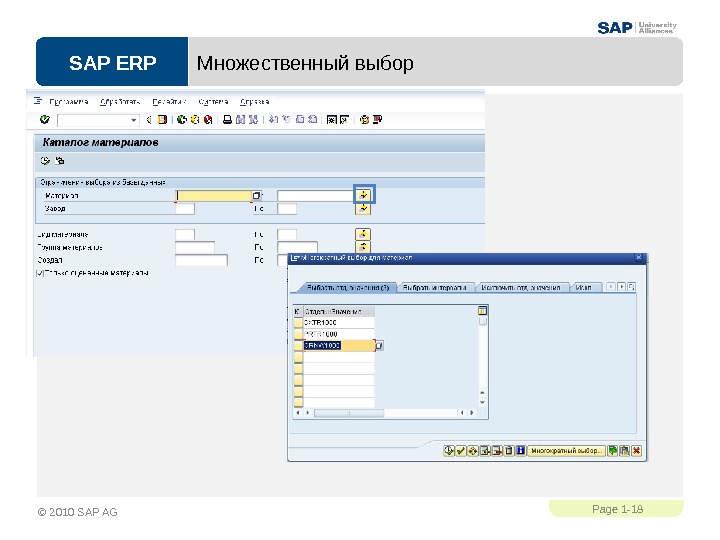Click the red X Cancel icon in dialog footer

point(636,451)
